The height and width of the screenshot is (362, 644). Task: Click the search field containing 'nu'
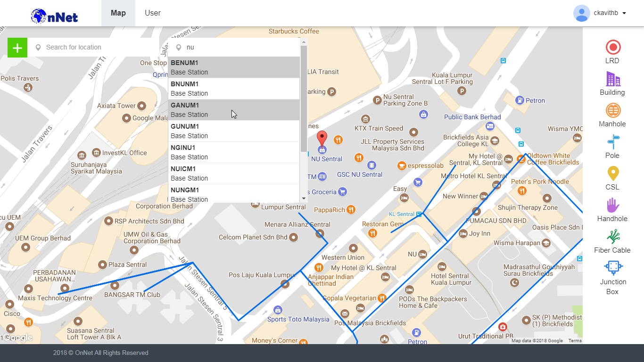[x=234, y=48]
